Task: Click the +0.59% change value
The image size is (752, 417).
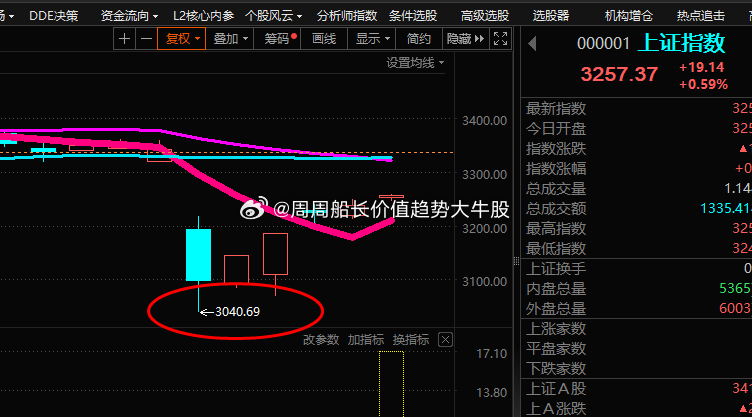Action: [x=704, y=84]
